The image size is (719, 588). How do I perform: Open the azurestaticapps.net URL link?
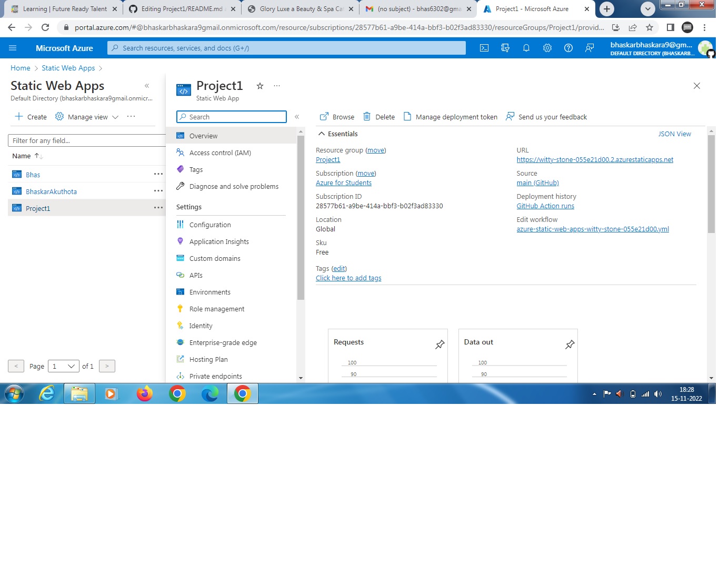pyautogui.click(x=595, y=160)
